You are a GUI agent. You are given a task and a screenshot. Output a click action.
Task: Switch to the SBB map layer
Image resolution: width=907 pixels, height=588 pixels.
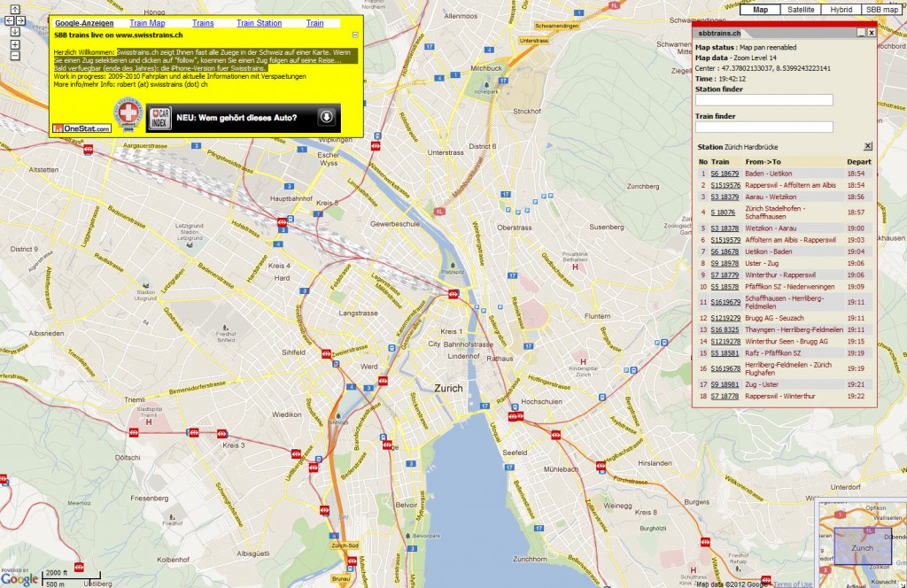[882, 9]
